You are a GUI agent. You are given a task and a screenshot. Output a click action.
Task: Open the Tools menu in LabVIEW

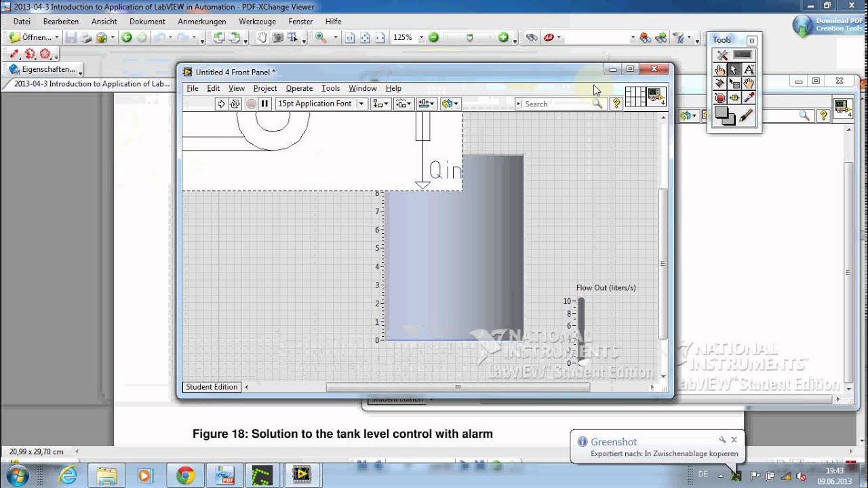(x=330, y=88)
